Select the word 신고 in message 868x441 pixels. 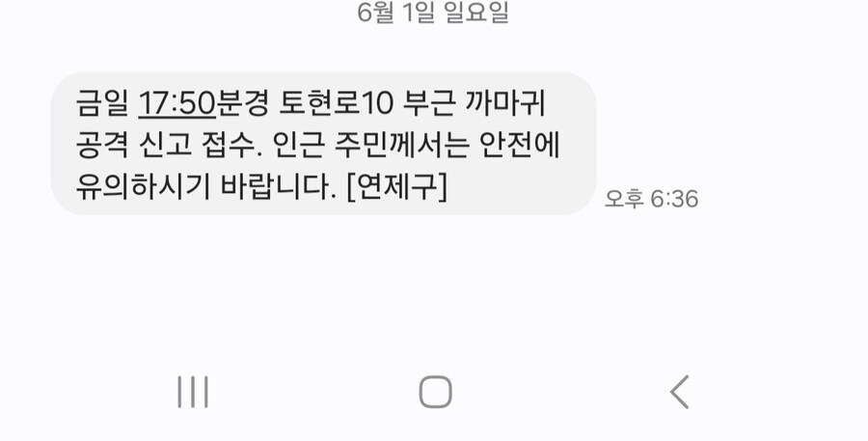[164, 145]
